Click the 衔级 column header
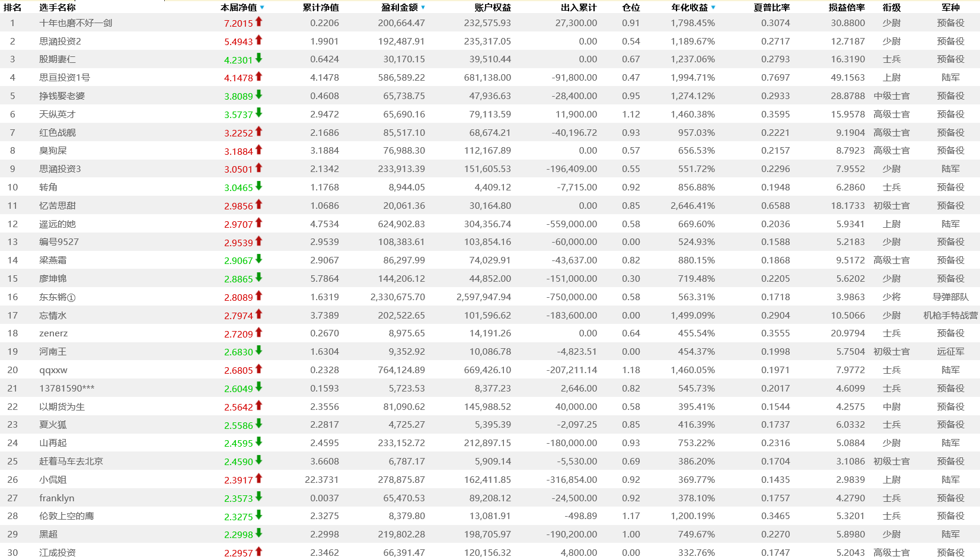Screen dimensions: 980x560 click(892, 8)
